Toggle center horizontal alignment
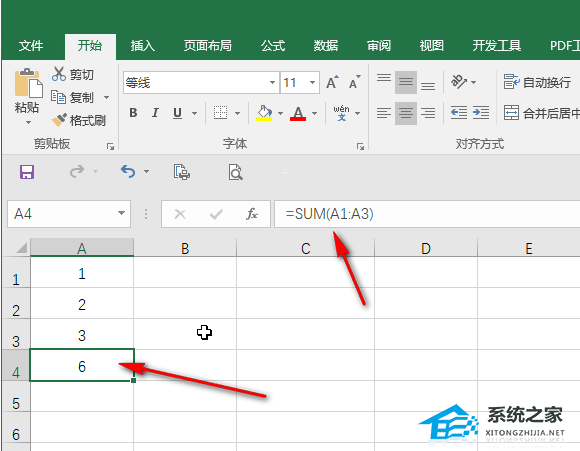The image size is (580, 451). click(406, 113)
